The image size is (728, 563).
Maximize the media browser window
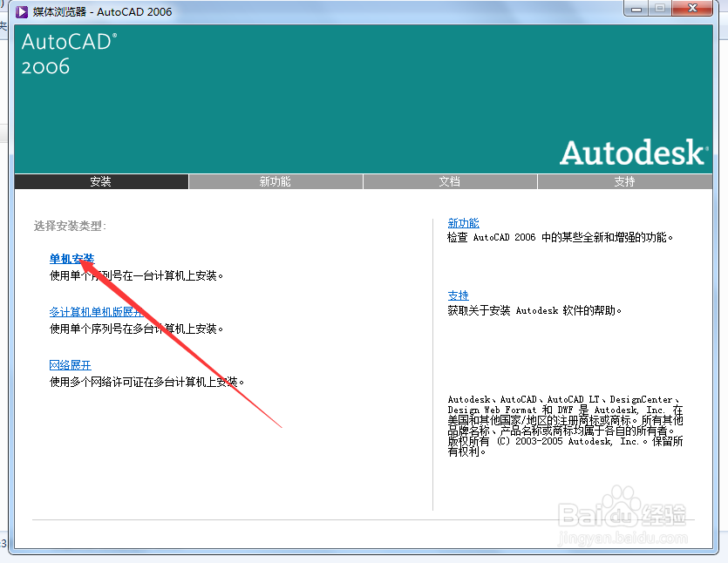click(x=660, y=10)
